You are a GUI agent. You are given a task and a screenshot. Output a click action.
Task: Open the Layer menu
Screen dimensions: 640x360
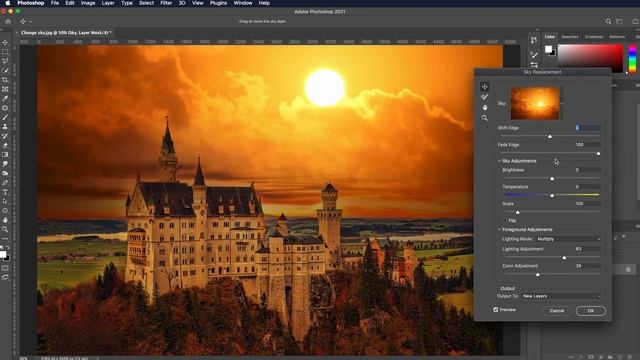(108, 3)
